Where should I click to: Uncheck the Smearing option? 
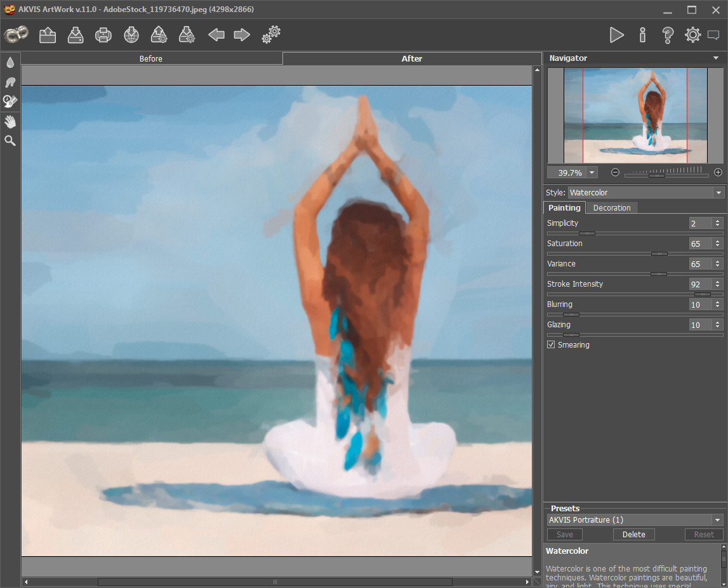click(551, 344)
